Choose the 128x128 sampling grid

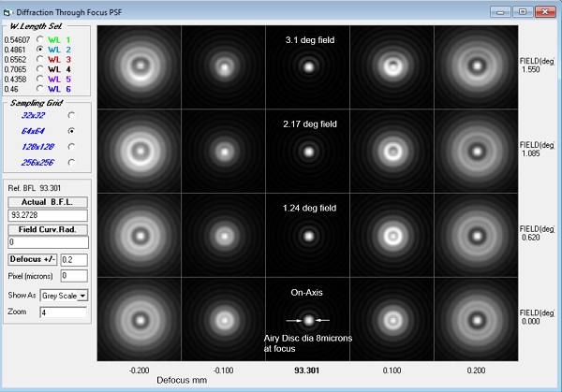pos(71,147)
